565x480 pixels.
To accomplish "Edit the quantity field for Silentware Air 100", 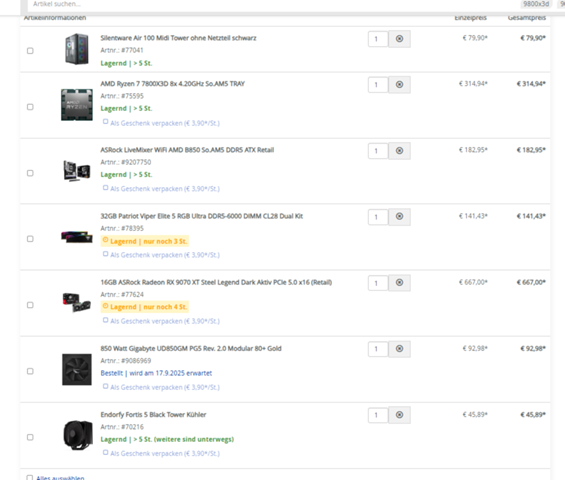I will tap(378, 39).
